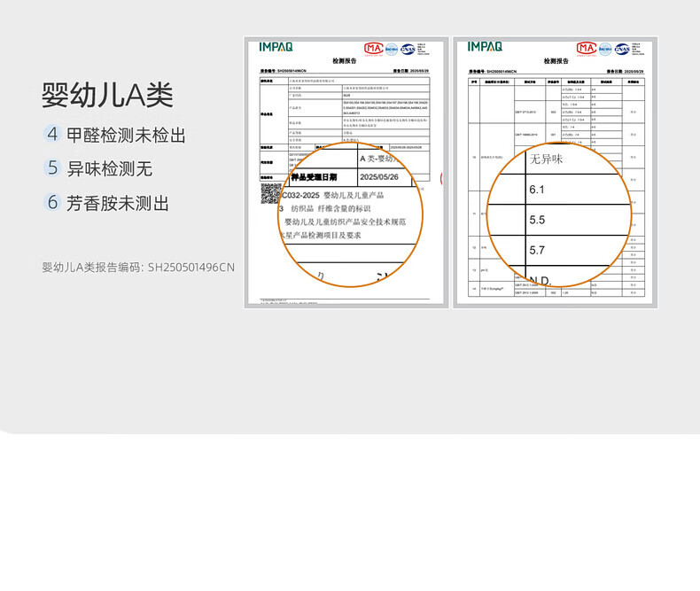Image resolution: width=700 pixels, height=591 pixels.
Task: Click the magnified 5.7 value
Action: click(x=537, y=250)
